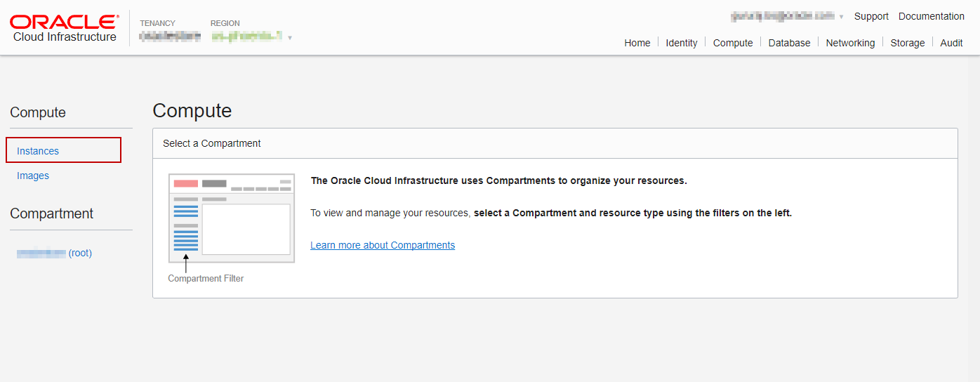The image size is (980, 382).
Task: Open the Networking menu
Action: pos(850,43)
